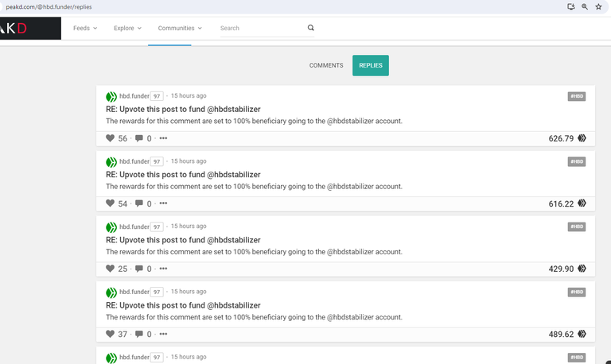This screenshot has width=611, height=364.
Task: Bookmark this page with the star icon
Action: point(598,6)
